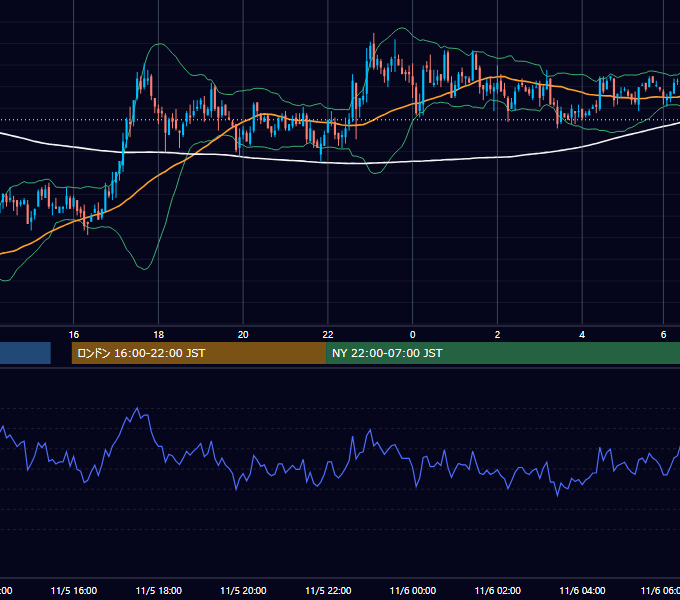Image resolution: width=680 pixels, height=600 pixels.
Task: Click the hour label 22 on the price chart axis
Action: coord(328,335)
